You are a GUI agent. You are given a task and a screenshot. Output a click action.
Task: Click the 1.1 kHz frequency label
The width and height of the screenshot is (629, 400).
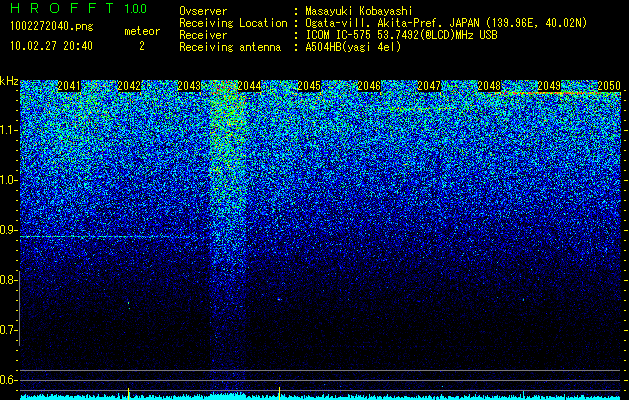(8, 130)
